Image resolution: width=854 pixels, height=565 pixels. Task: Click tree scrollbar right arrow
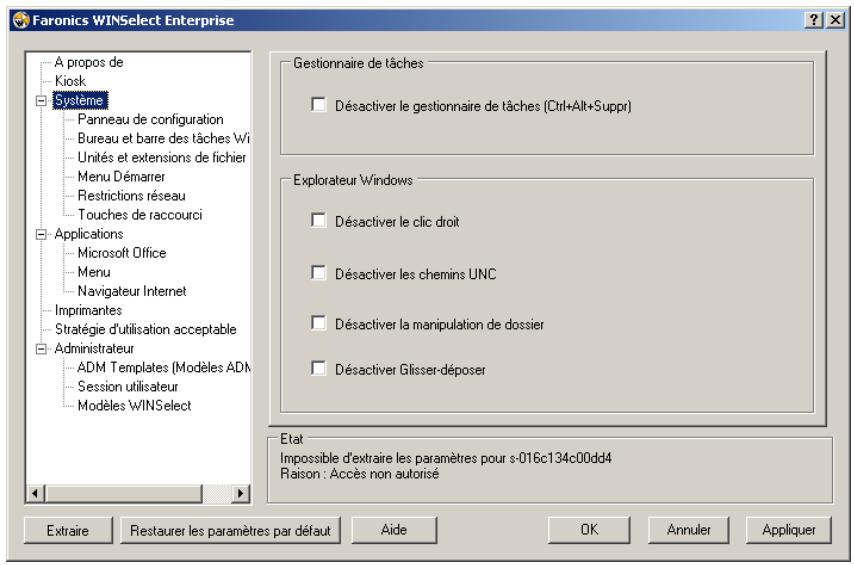coord(240,494)
